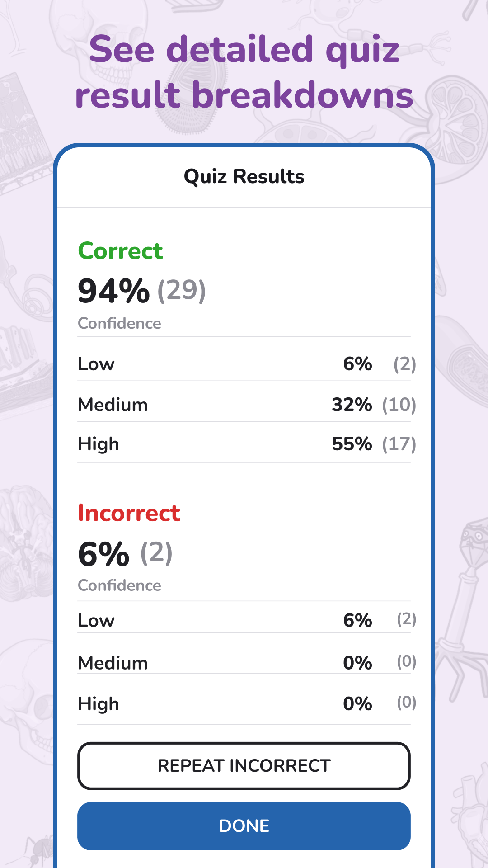
Task: Select the Medium confidence row under Correct
Action: [x=244, y=404]
